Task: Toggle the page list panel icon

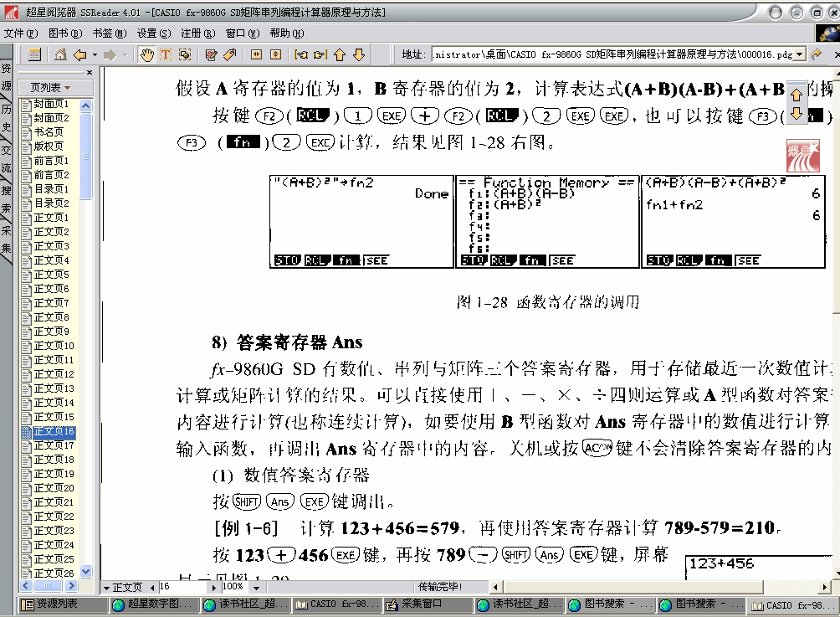Action: click(33, 54)
